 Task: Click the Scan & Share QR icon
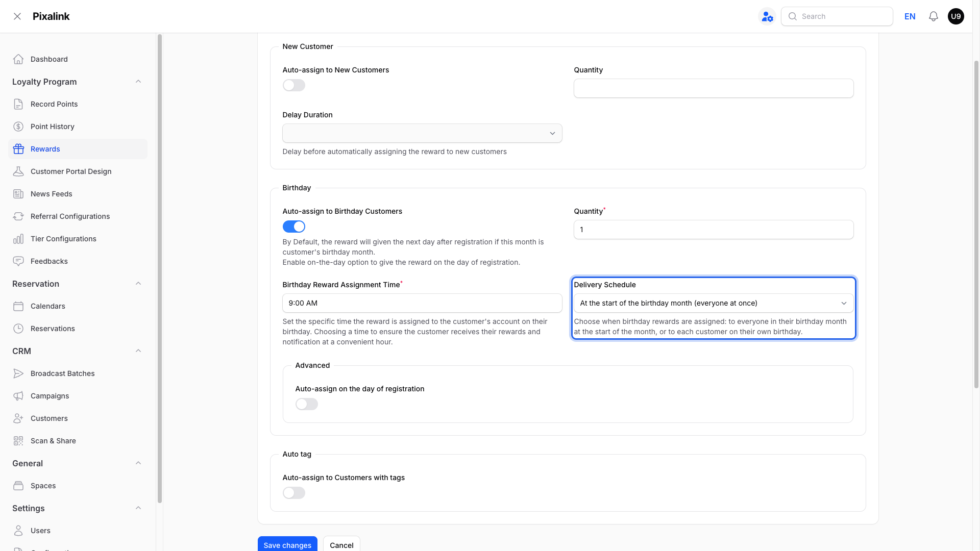point(18,441)
